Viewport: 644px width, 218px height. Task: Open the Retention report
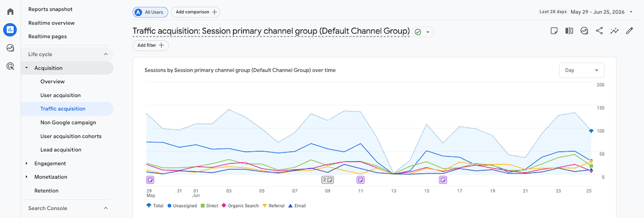pos(46,190)
